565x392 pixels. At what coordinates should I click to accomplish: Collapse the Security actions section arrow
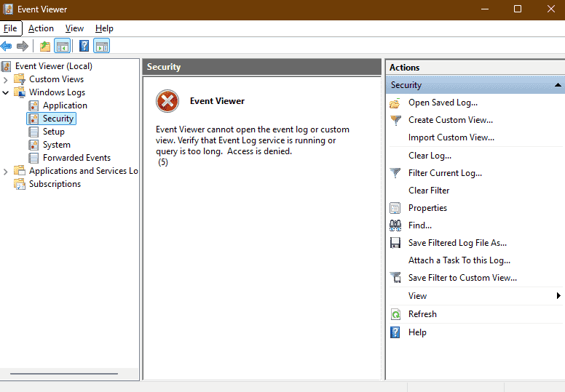(x=558, y=85)
